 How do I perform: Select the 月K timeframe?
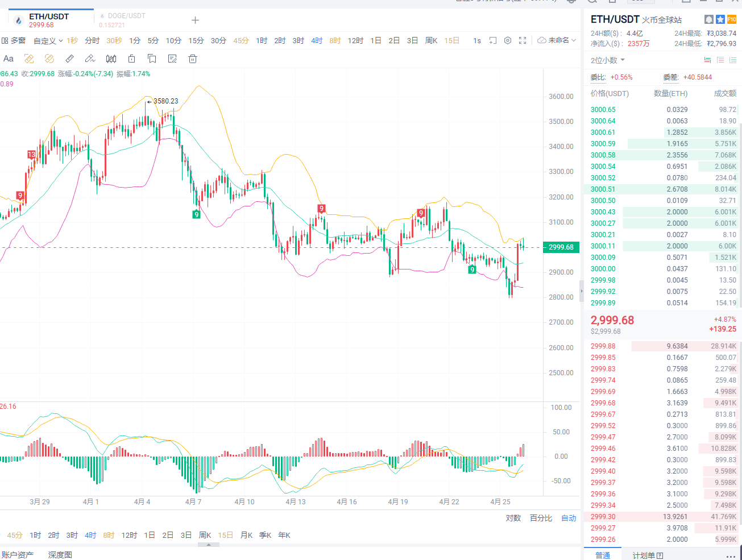pos(246,535)
